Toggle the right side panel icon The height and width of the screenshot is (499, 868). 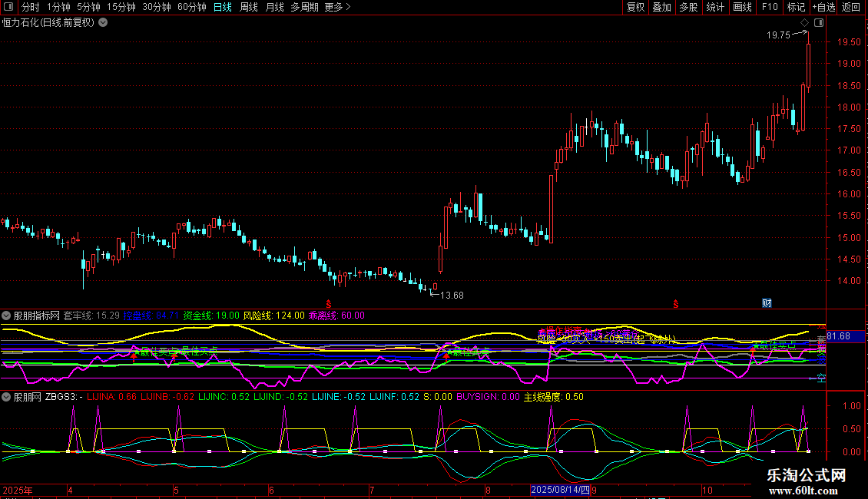click(x=817, y=22)
